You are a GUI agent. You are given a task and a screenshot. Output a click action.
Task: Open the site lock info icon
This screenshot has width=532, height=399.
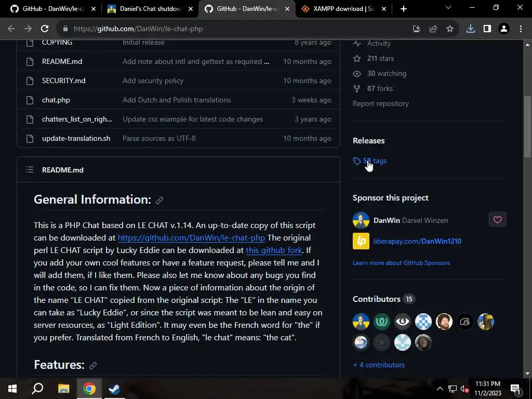click(x=65, y=29)
